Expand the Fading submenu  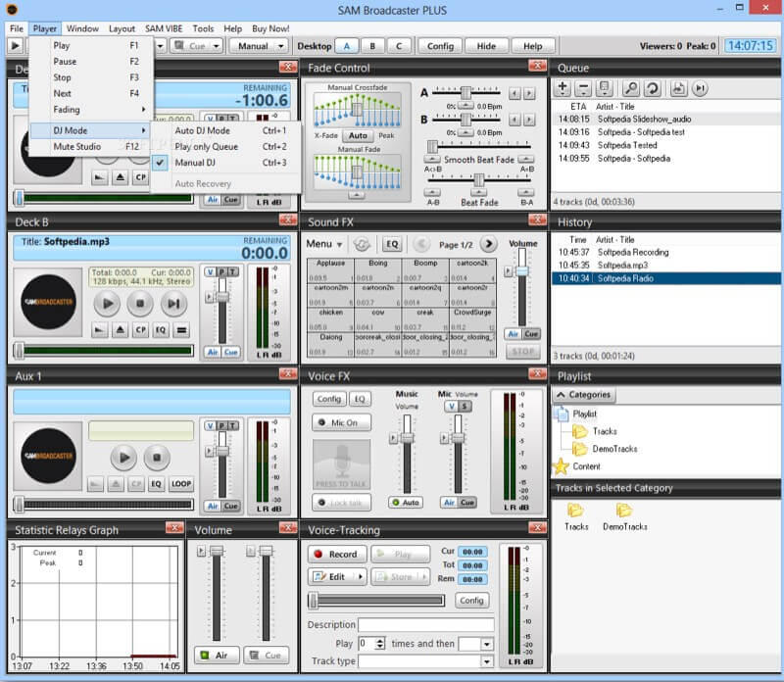(91, 110)
